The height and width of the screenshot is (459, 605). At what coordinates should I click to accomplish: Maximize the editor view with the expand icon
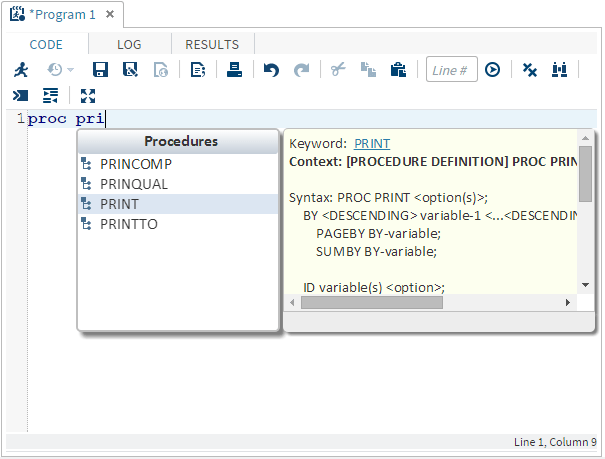pyautogui.click(x=88, y=96)
